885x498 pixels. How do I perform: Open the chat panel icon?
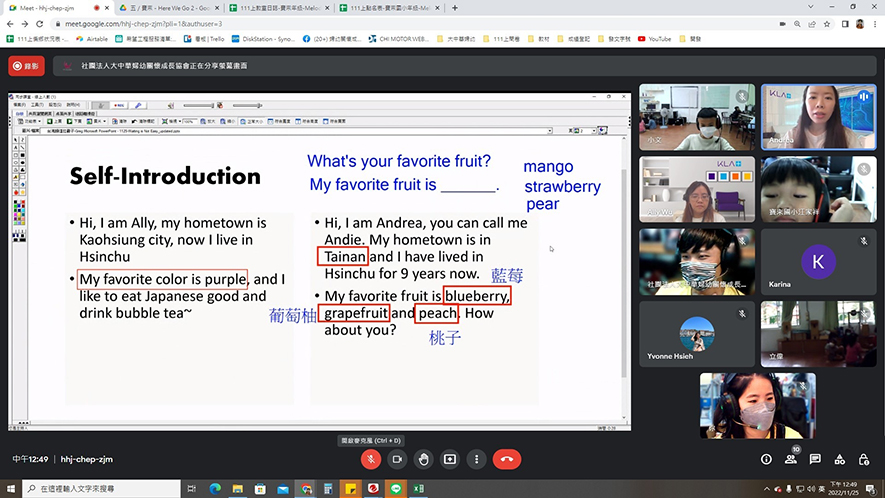tap(815, 459)
